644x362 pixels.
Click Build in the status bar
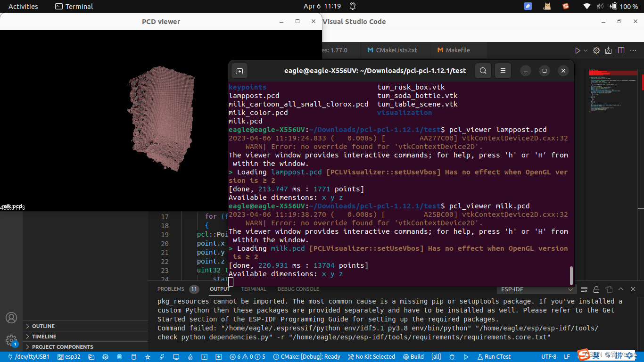[413, 356]
